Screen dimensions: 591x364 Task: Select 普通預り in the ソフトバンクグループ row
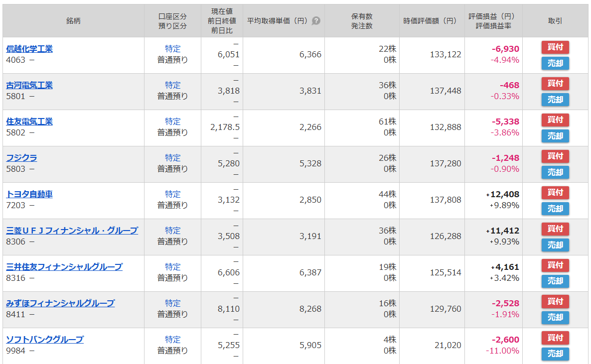pyautogui.click(x=172, y=351)
